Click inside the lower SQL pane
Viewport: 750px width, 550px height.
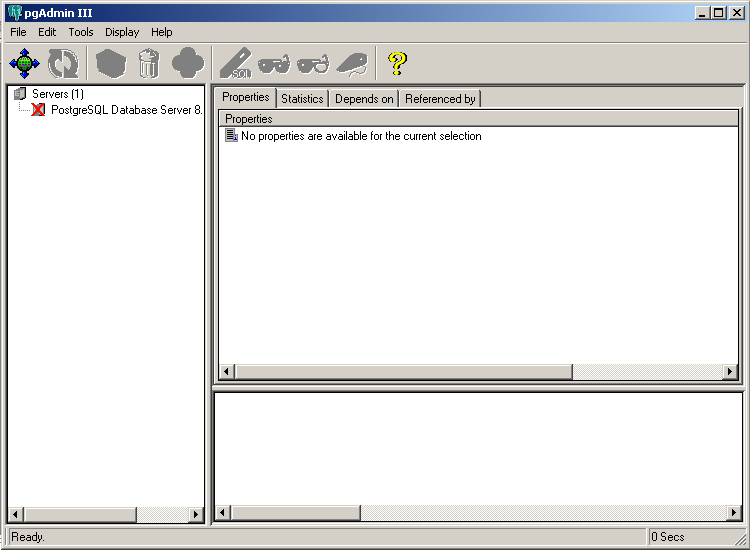point(478,449)
